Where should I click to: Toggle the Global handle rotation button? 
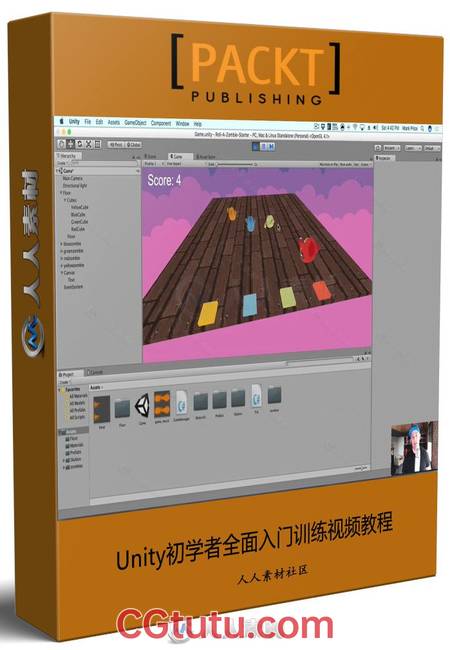(133, 145)
